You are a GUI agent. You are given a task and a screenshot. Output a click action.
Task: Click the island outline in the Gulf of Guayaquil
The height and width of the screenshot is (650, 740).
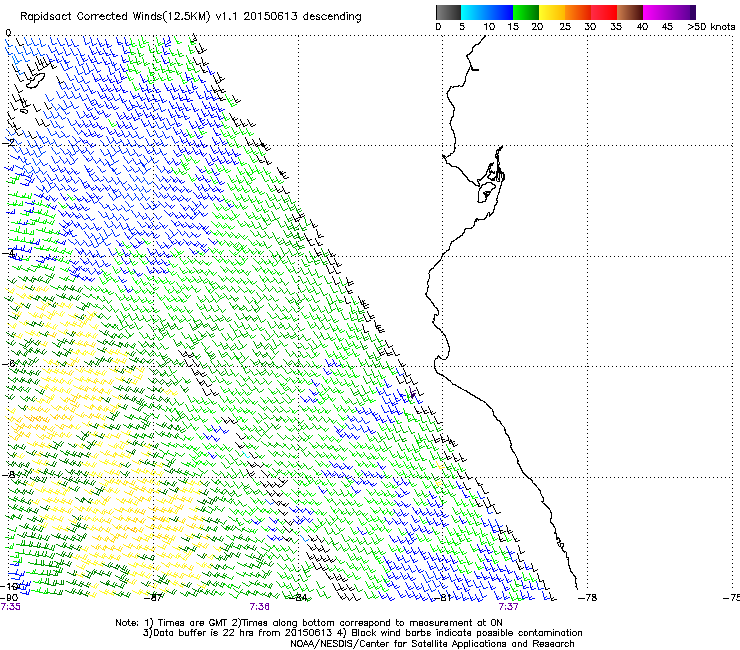coord(486,193)
